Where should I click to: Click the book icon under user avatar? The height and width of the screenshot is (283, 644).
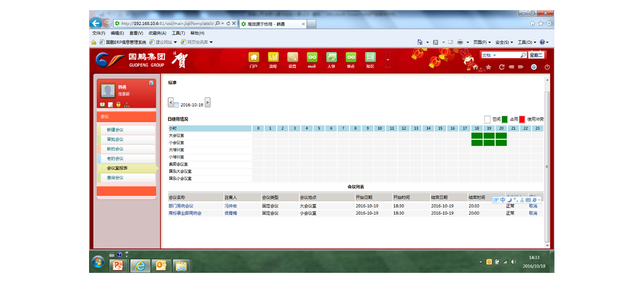click(x=102, y=105)
